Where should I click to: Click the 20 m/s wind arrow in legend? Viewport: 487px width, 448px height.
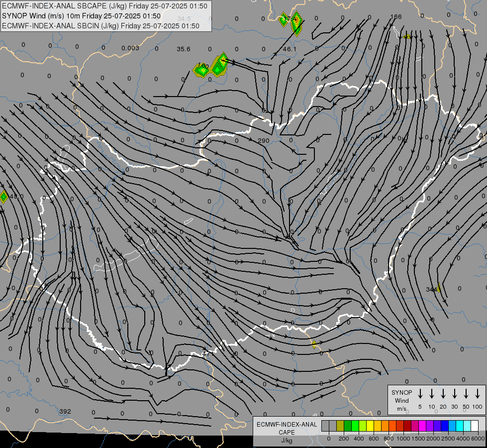coord(443,394)
